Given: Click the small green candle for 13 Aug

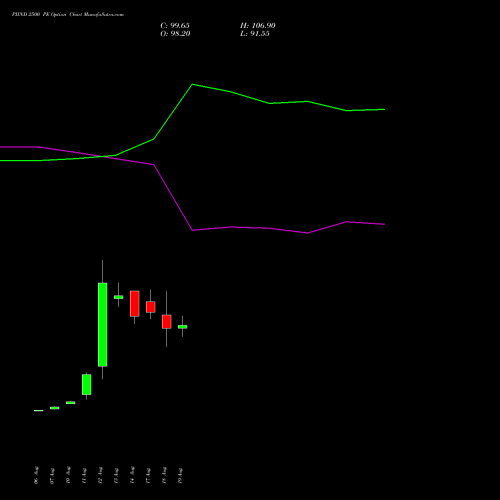Looking at the screenshot, I should pos(119,297).
